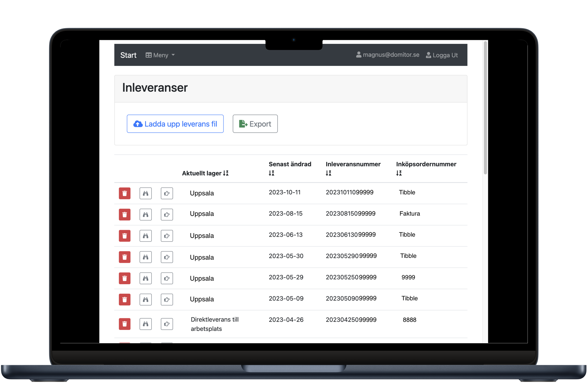Sort by Aktuellt lager column

click(x=226, y=173)
